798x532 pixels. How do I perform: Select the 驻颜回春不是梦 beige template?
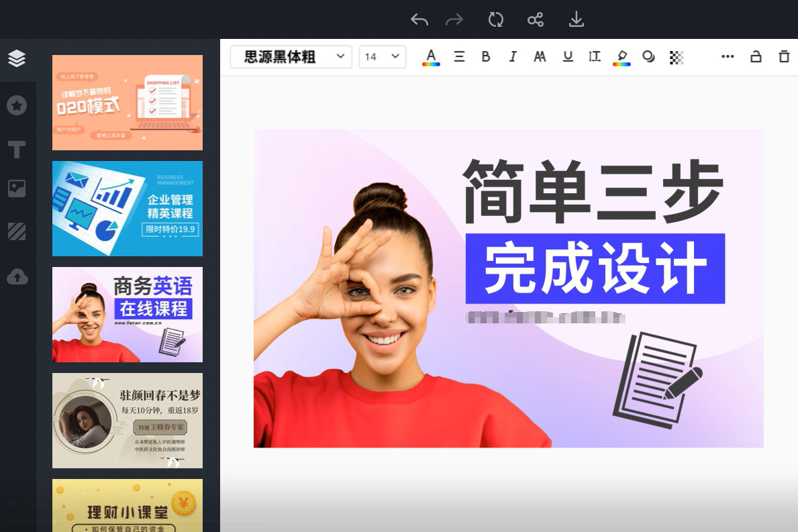[x=128, y=421]
